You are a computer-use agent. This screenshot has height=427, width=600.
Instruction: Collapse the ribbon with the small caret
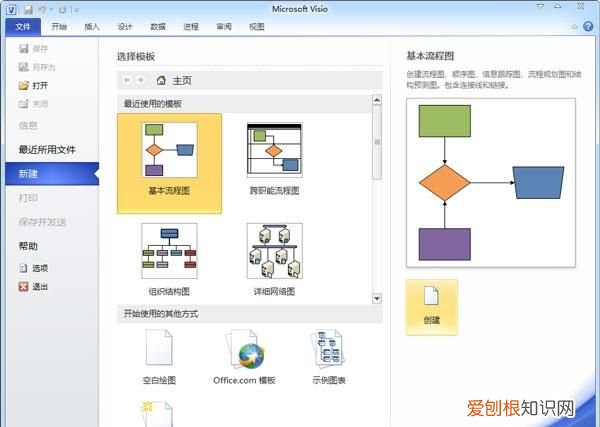(x=574, y=27)
